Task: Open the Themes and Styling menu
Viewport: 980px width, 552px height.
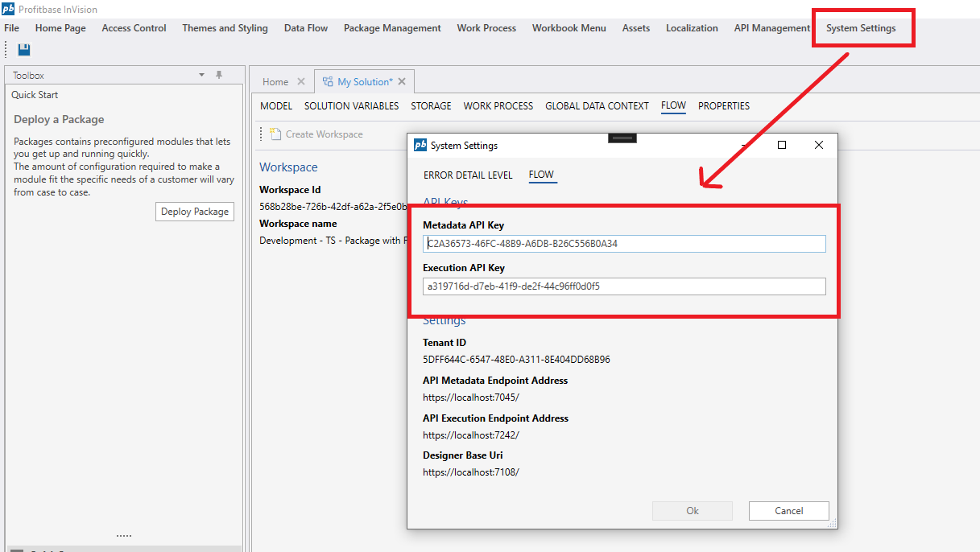Action: 225,28
